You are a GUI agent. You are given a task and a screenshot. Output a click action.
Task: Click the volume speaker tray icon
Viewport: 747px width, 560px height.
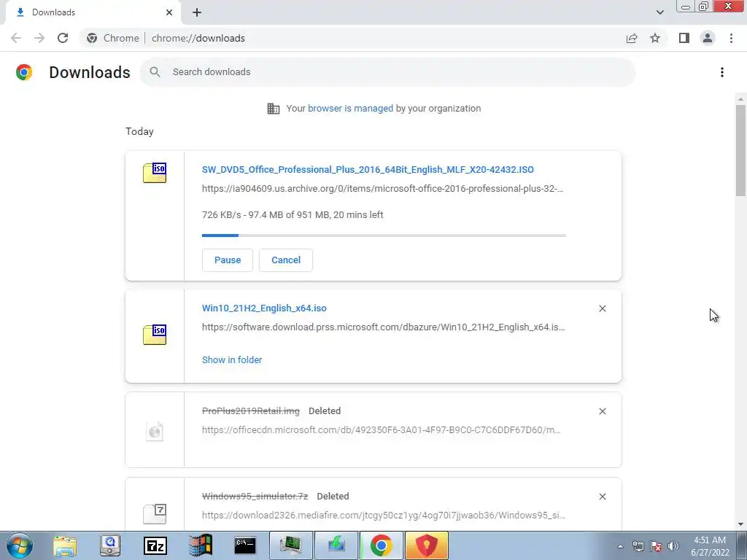click(x=673, y=546)
